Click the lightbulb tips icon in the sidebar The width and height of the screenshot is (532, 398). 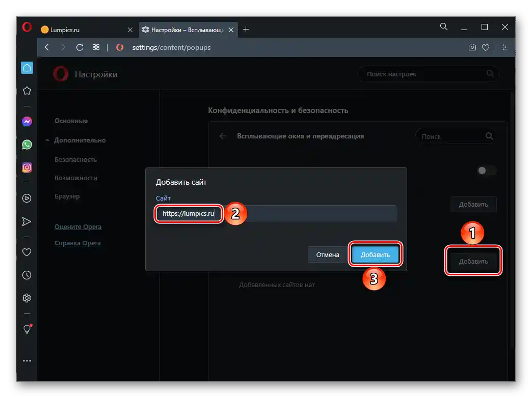pos(27,329)
